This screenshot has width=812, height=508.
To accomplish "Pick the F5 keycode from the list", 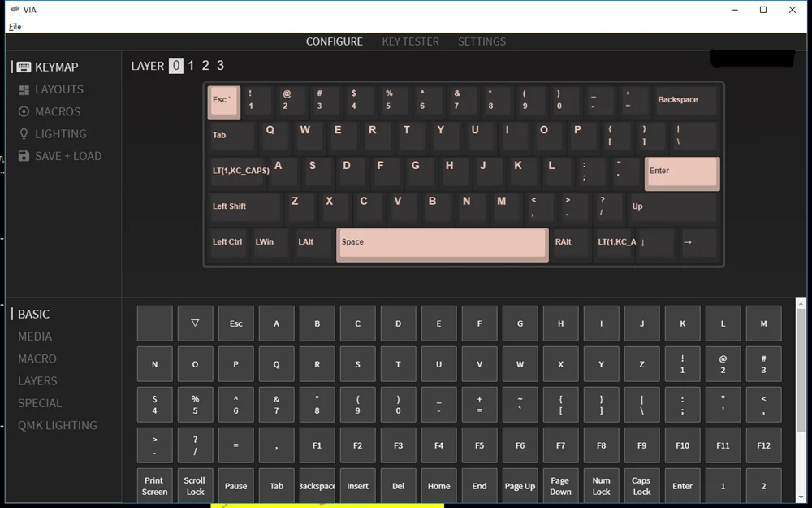I will point(479,445).
